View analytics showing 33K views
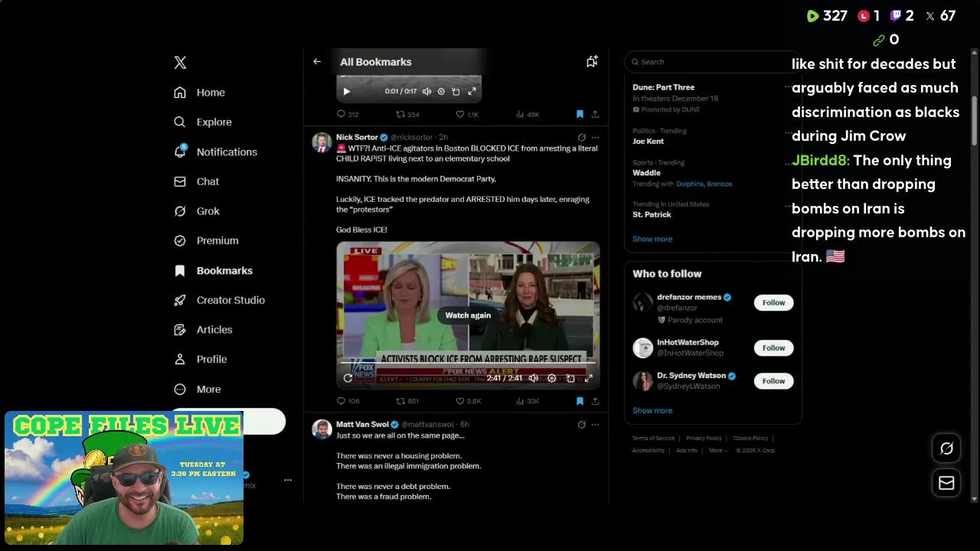 [x=528, y=401]
